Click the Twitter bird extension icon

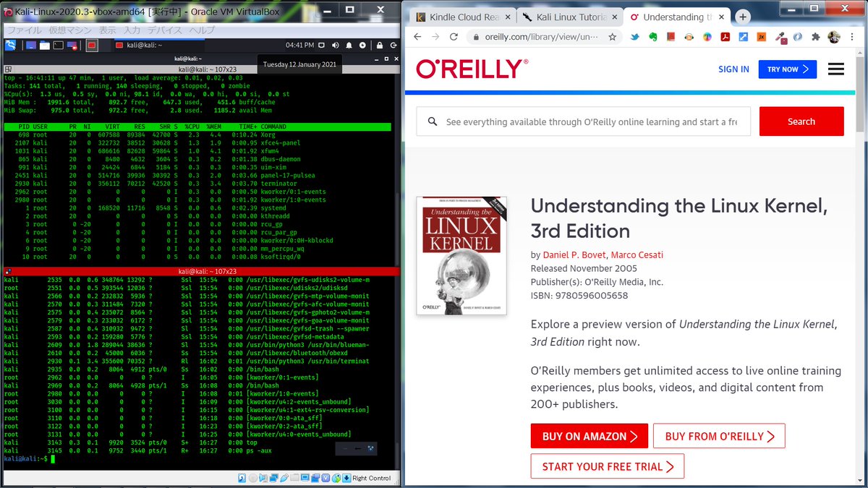click(635, 37)
